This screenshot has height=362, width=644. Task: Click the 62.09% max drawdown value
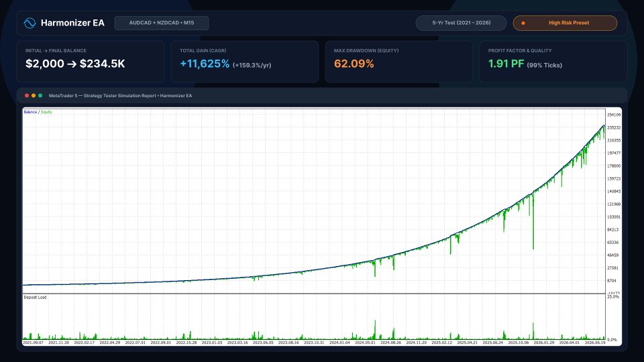click(x=354, y=64)
